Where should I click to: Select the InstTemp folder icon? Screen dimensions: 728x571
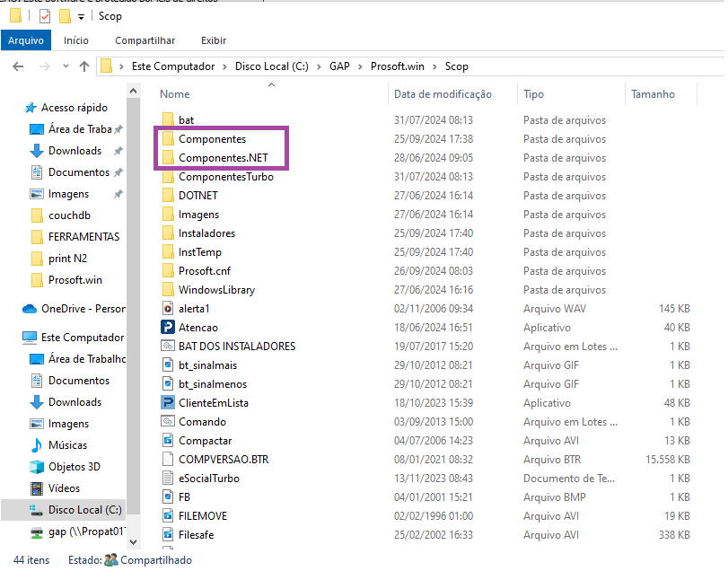(168, 252)
